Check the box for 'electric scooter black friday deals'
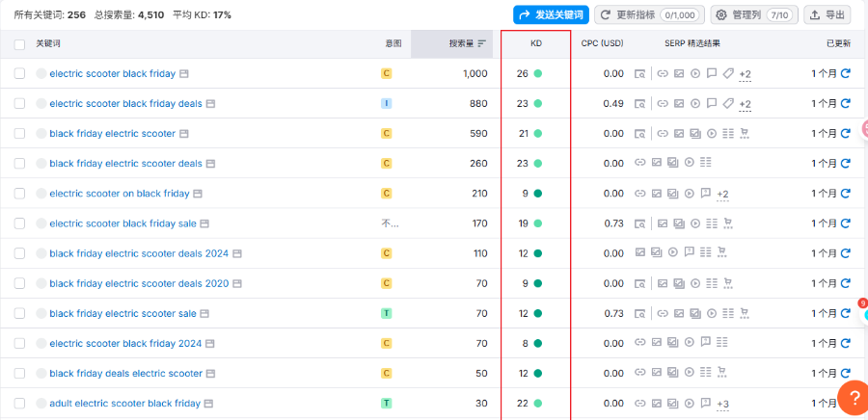 [20, 104]
